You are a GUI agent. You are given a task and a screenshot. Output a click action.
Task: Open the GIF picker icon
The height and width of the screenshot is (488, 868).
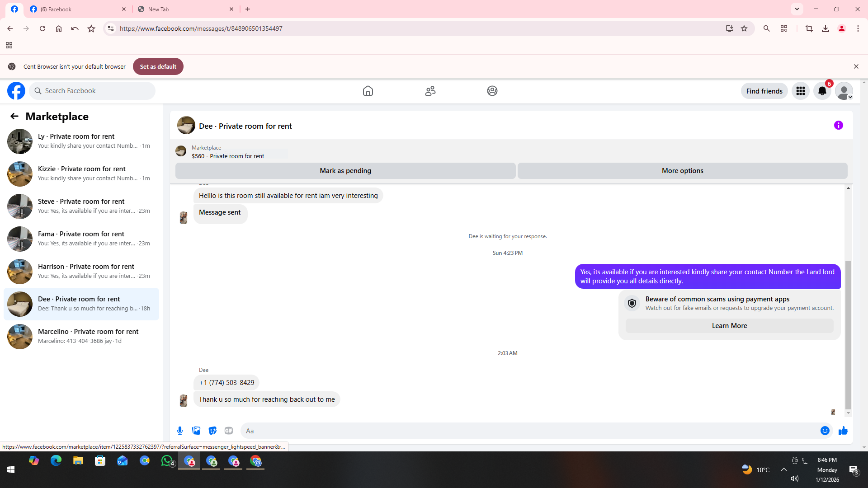tap(229, 431)
